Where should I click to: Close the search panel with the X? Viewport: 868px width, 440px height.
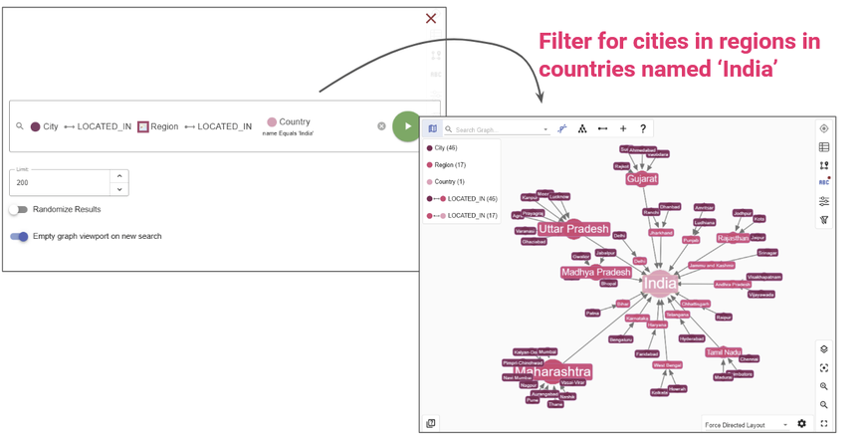[431, 19]
